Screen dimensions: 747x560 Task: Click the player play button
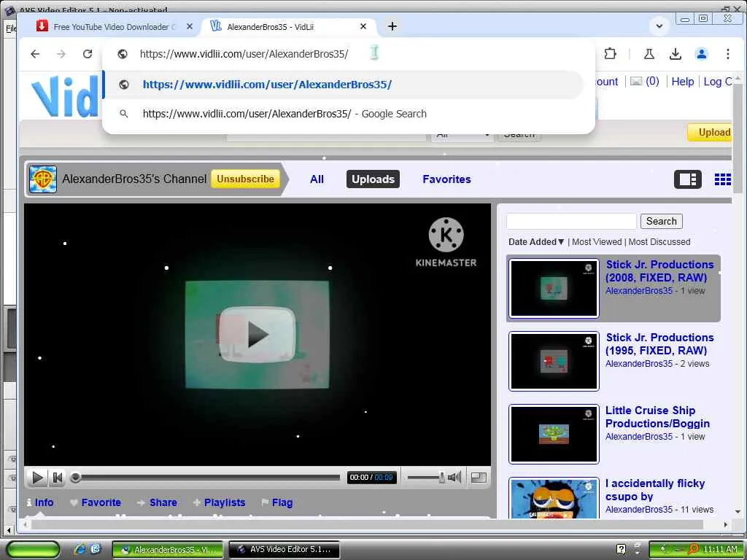36,477
